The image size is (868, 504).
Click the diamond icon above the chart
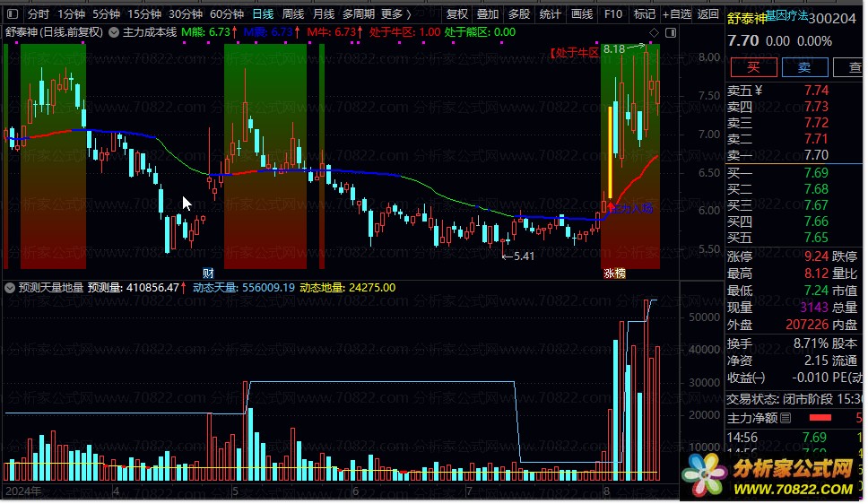[654, 32]
